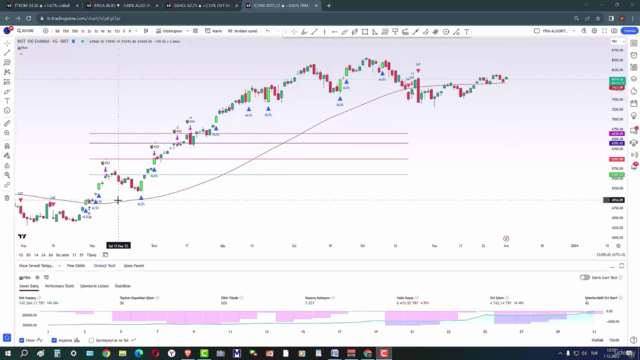Open the candlestick chart style selector
Viewport: 640px width, 360px height.
146,31
